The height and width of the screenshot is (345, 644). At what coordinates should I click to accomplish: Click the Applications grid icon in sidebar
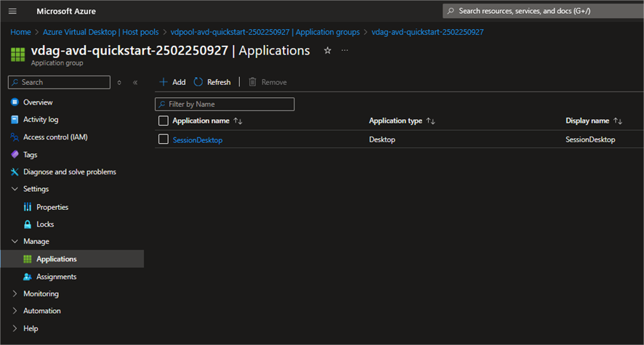pyautogui.click(x=28, y=259)
